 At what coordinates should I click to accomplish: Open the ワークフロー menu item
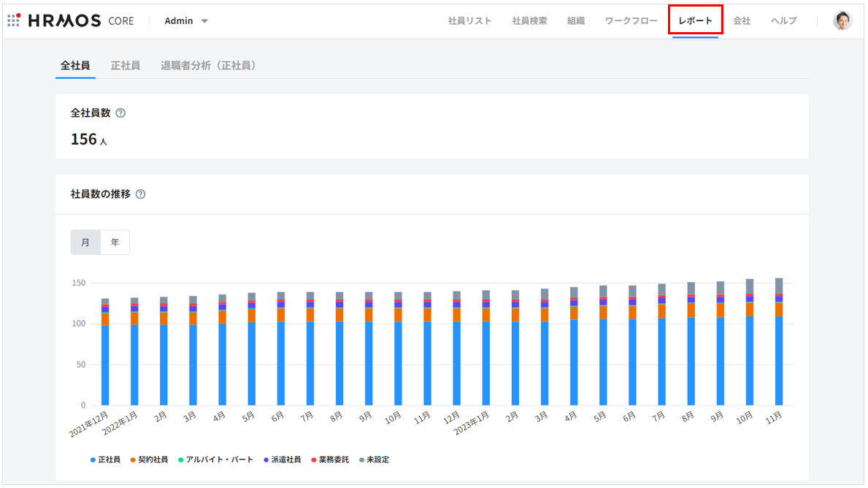pyautogui.click(x=631, y=20)
